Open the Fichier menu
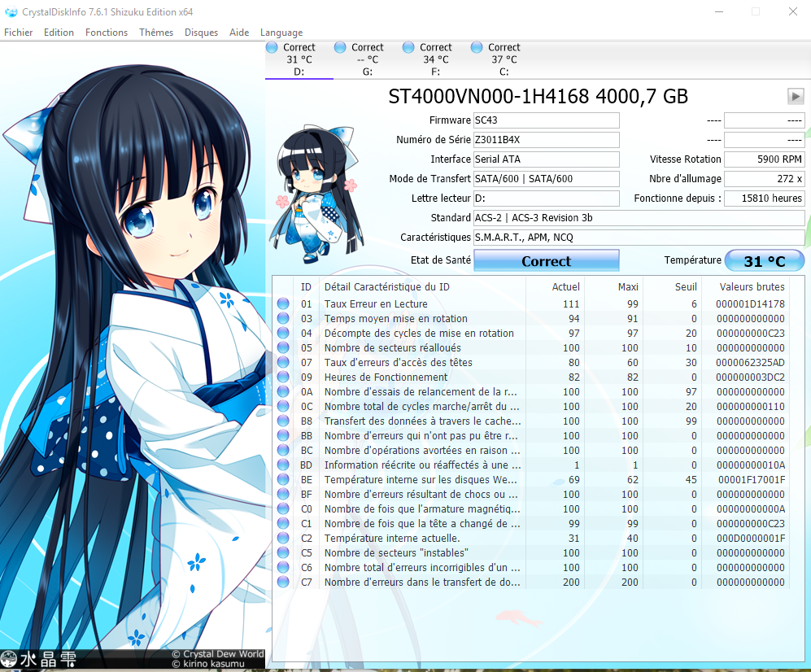 tap(19, 33)
